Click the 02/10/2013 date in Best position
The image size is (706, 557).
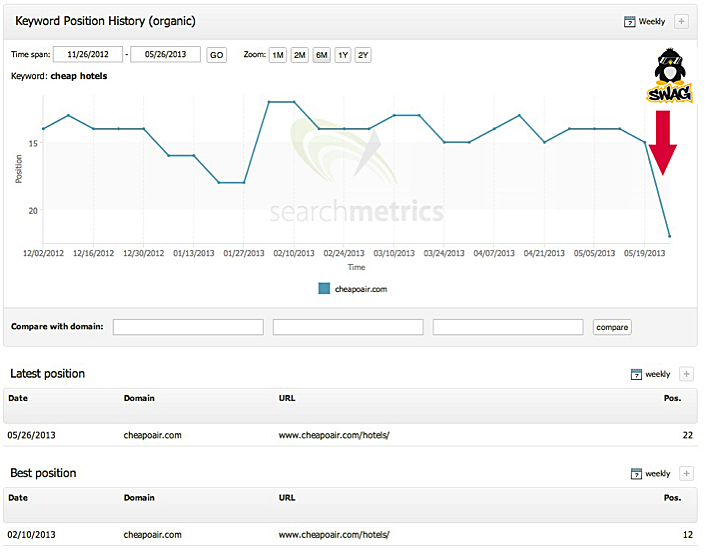32,535
